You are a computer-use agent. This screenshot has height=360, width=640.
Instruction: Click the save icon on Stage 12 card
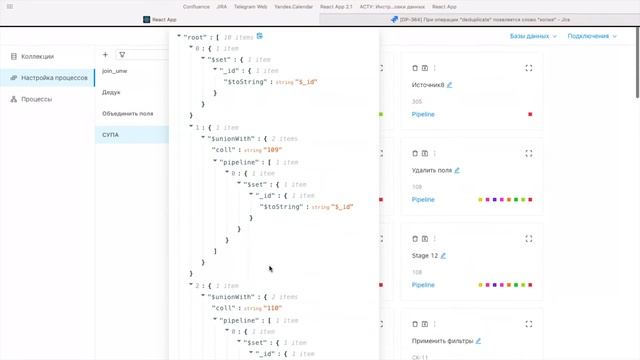(x=425, y=239)
